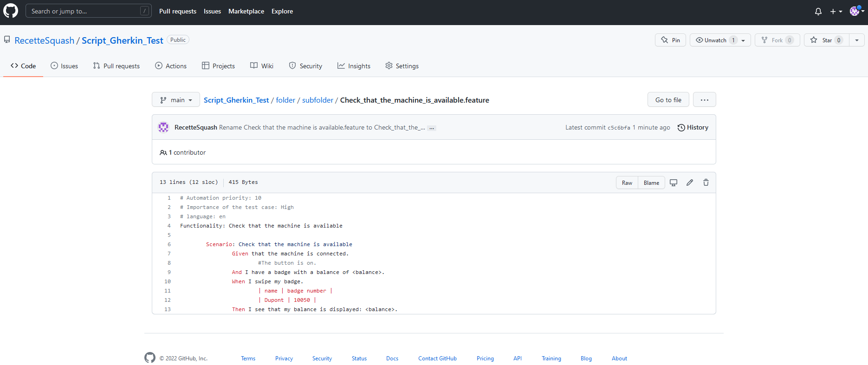Click the Raw button
This screenshot has height=365, width=868.
(x=627, y=182)
